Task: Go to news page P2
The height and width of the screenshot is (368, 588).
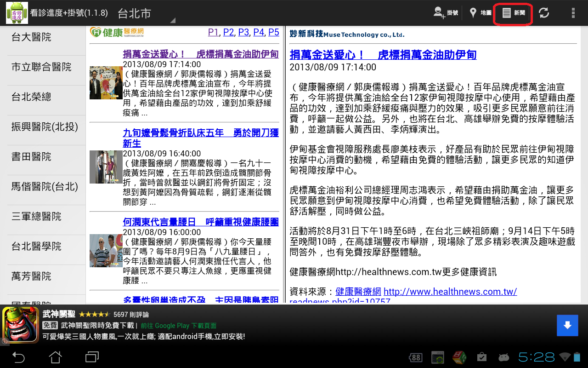Action: point(229,32)
